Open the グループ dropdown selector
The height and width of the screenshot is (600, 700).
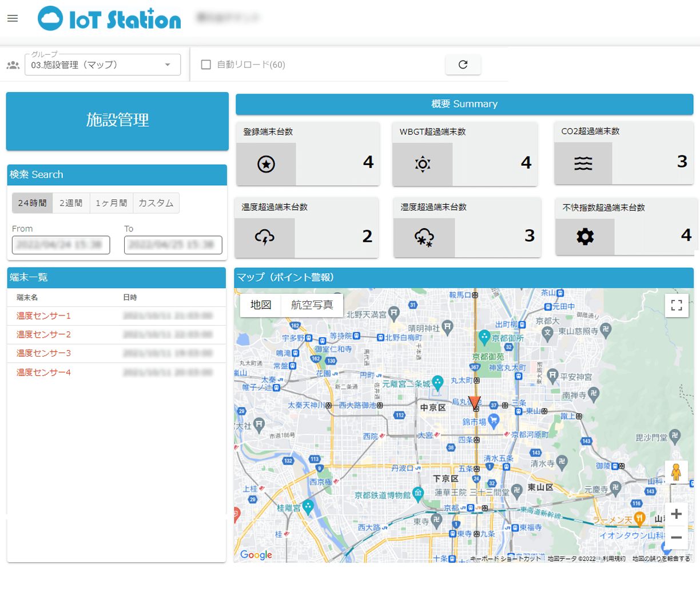pos(103,65)
